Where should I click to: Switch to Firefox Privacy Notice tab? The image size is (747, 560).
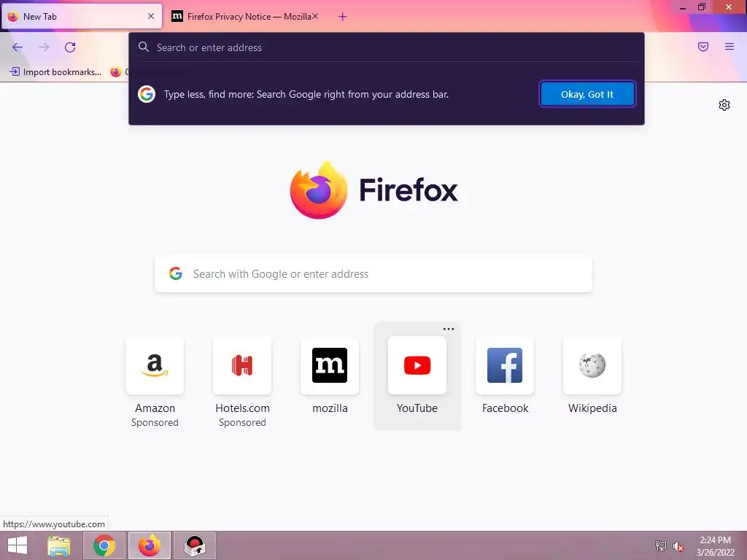coord(245,17)
